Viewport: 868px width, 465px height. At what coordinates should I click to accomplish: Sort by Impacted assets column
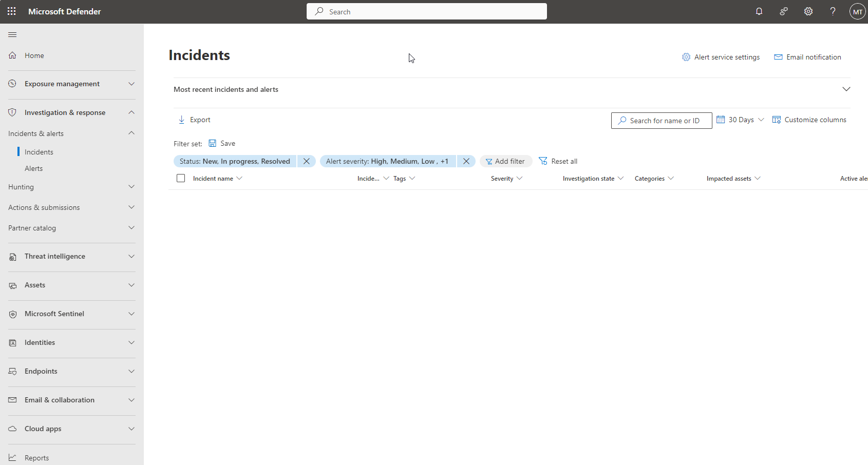coord(733,179)
